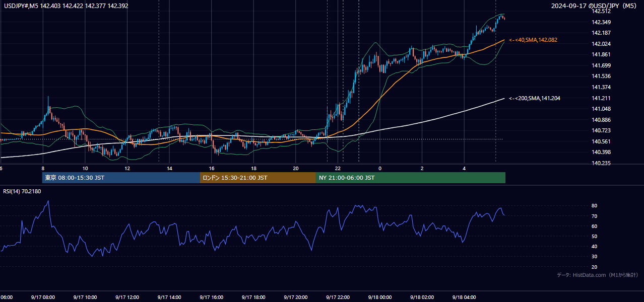Image resolution: width=644 pixels, height=302 pixels.
Task: Click the RSI 50 level label
Action: 595,236
